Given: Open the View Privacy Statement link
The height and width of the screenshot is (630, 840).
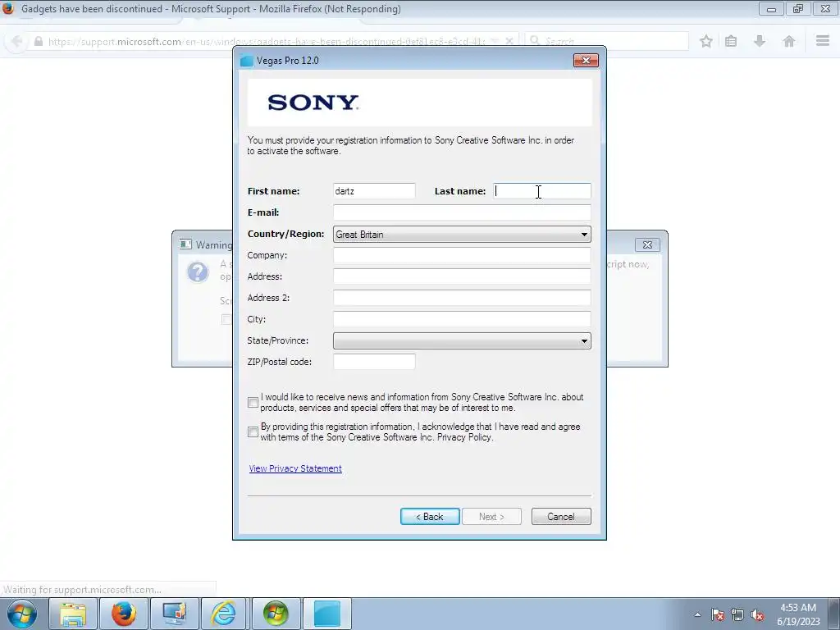Looking at the screenshot, I should point(295,468).
